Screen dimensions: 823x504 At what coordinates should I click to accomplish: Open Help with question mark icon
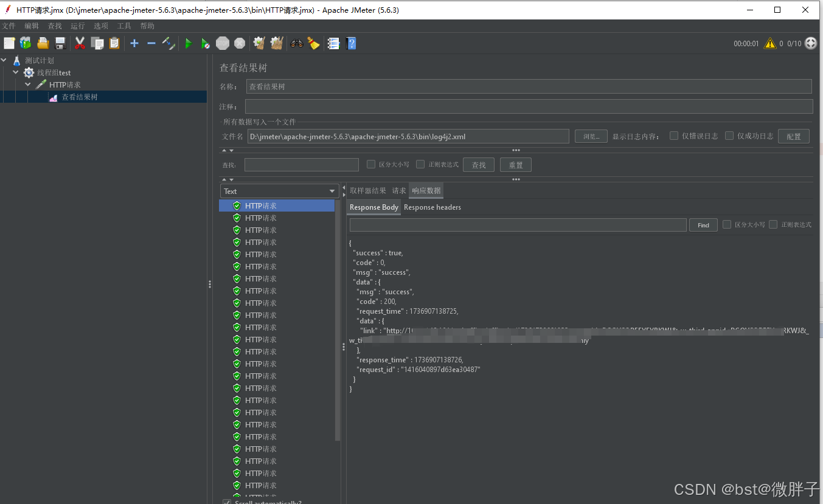click(351, 43)
